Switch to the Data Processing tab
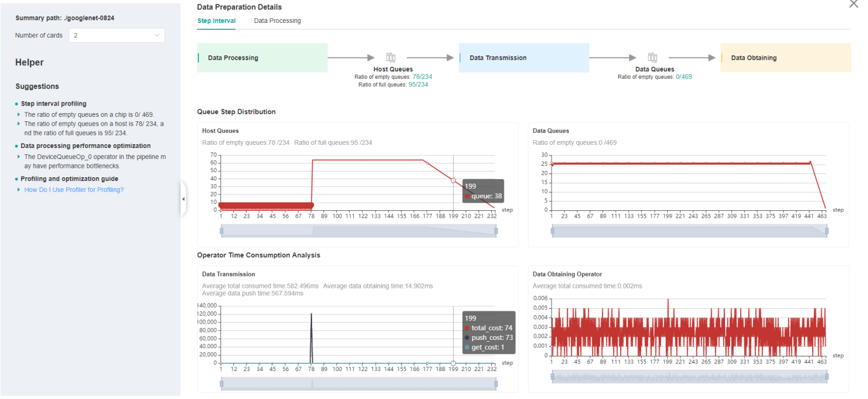868x399 pixels. 277,21
